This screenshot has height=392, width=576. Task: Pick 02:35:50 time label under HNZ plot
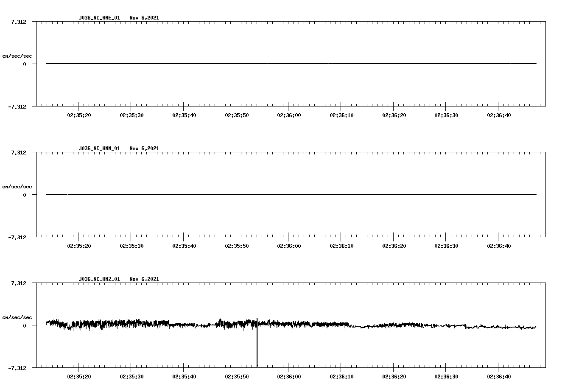point(237,376)
